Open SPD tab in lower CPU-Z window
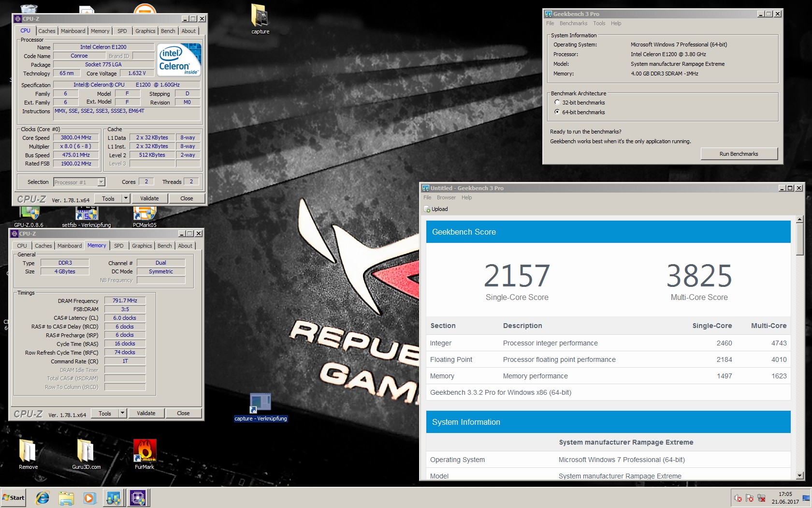This screenshot has height=508, width=812. point(119,246)
